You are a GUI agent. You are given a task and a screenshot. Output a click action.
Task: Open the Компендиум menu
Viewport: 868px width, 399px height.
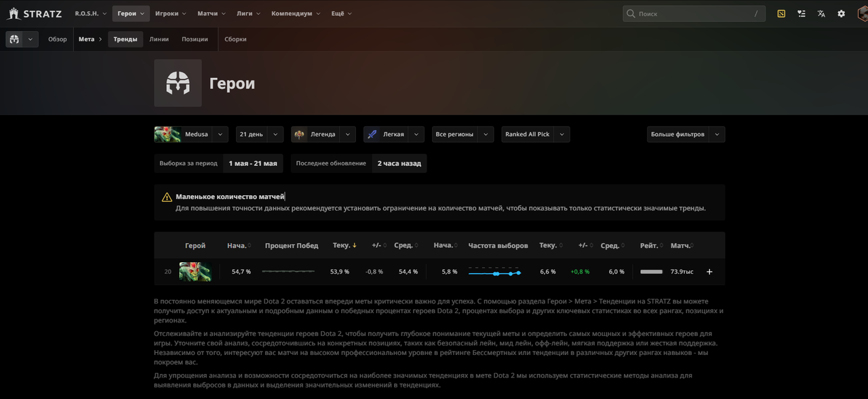coord(296,14)
